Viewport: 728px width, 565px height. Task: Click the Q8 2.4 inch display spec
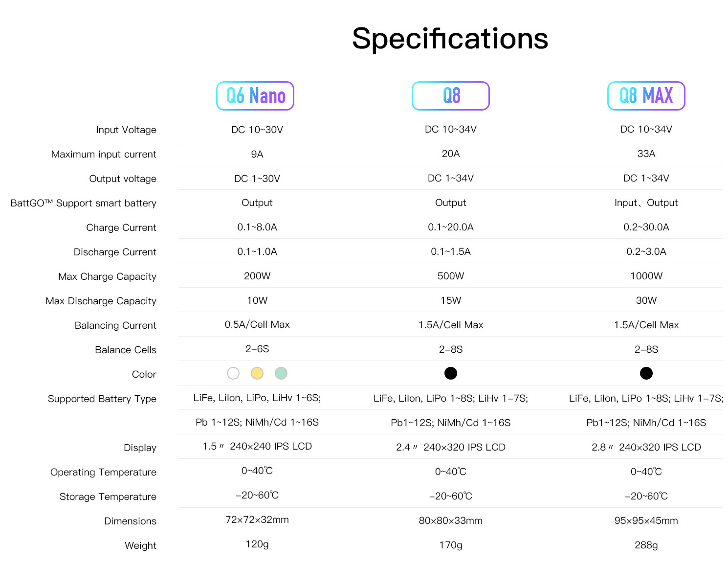(451, 447)
